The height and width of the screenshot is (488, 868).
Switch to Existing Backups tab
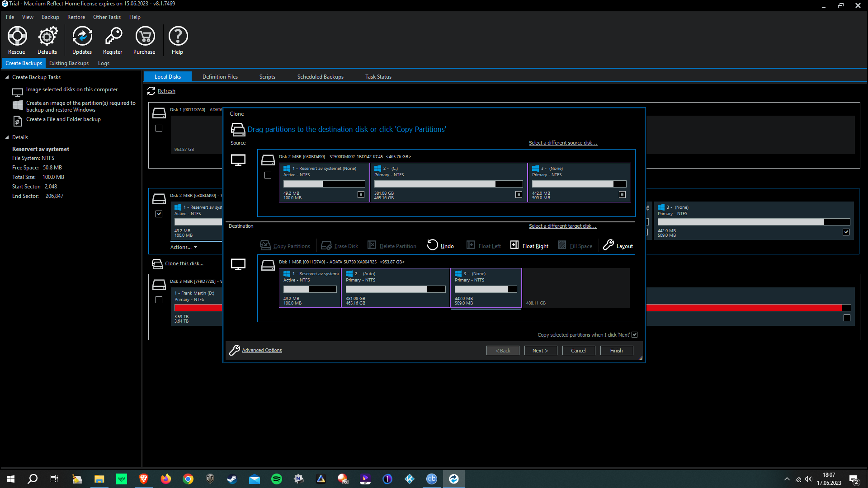[x=69, y=63]
